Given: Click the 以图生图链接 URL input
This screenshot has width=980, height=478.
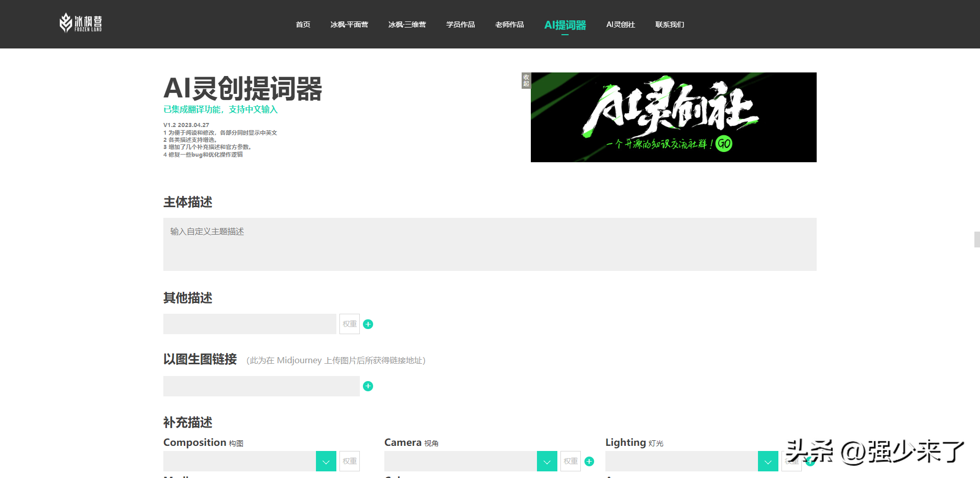Looking at the screenshot, I should point(261,386).
